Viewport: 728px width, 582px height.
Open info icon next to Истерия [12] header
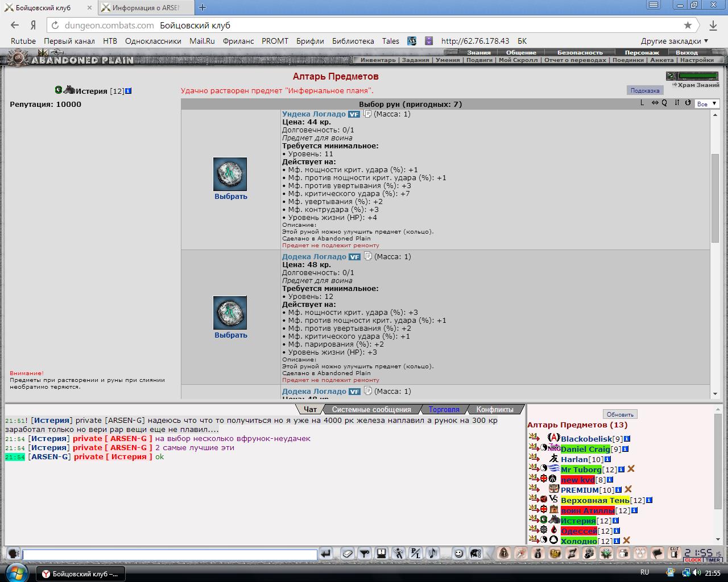tap(128, 91)
